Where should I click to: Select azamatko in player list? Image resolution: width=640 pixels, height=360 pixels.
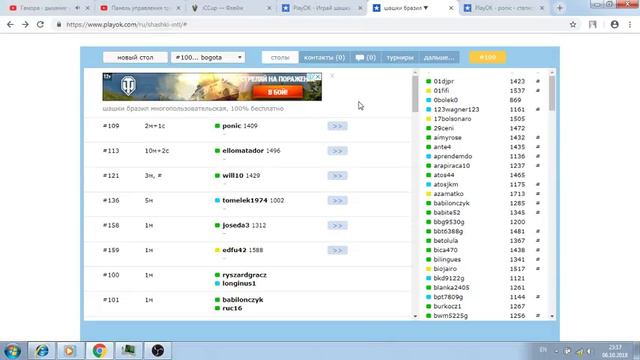point(448,194)
